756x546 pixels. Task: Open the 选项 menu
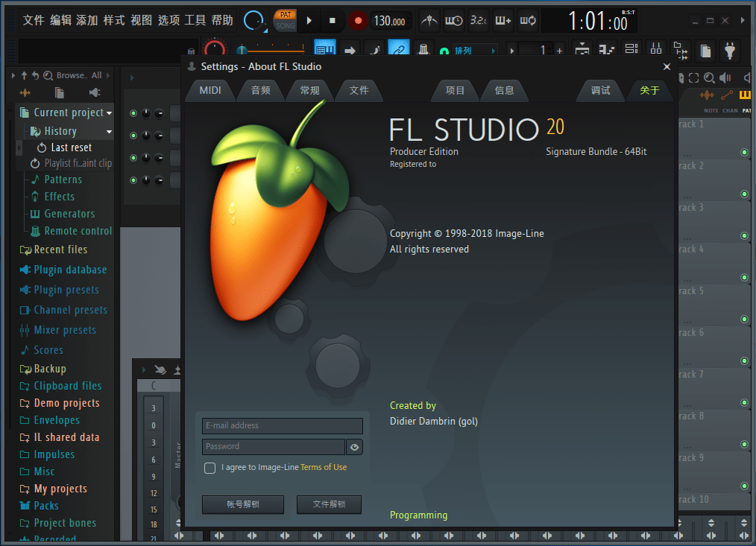point(168,20)
